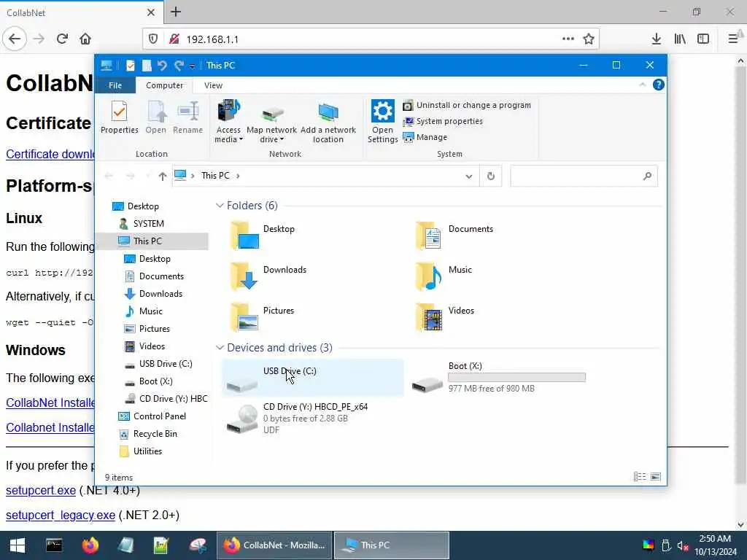Collapse the ribbon with the chevron
The width and height of the screenshot is (747, 560).
click(642, 85)
